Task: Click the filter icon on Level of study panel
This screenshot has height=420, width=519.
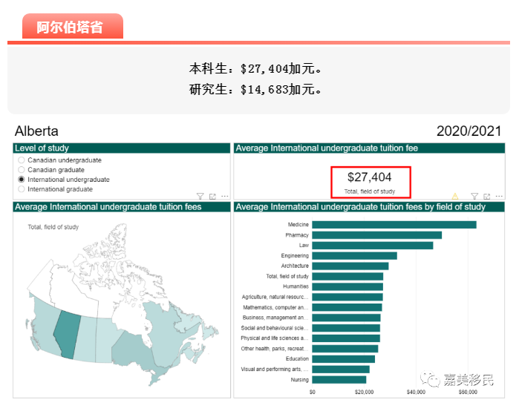Action: point(200,197)
